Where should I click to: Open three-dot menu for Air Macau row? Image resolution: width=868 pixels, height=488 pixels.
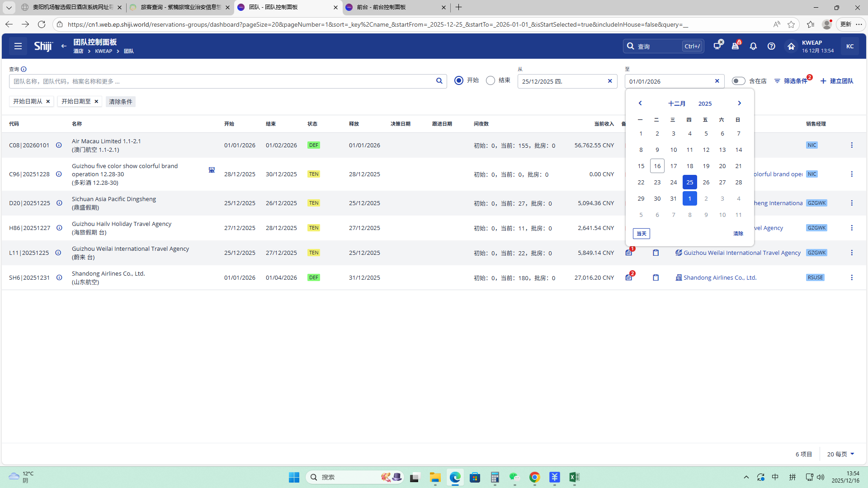pos(852,145)
